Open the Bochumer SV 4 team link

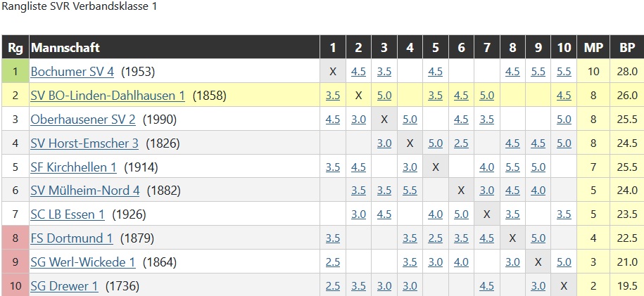point(72,71)
